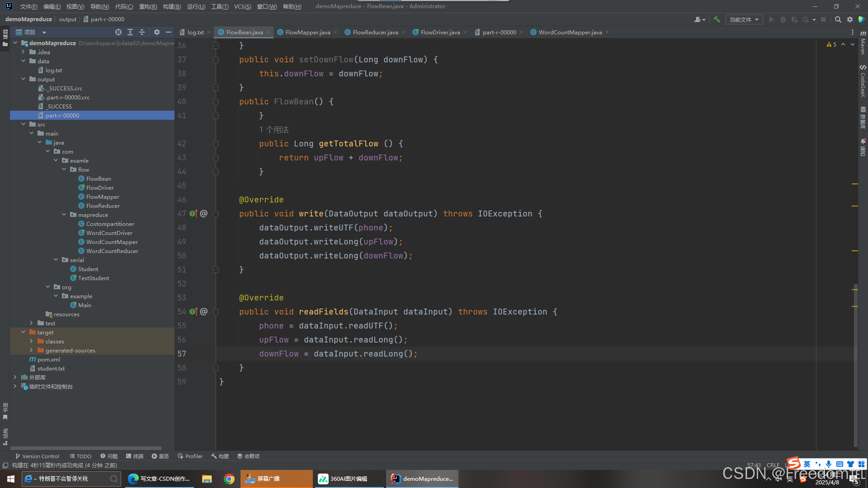Toggle code fold on setDownFlow method
Viewport: 868px width, 488px height.
(x=216, y=60)
